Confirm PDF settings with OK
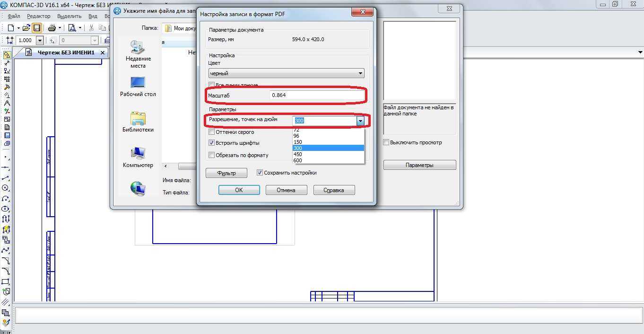644x334 pixels. (x=239, y=190)
